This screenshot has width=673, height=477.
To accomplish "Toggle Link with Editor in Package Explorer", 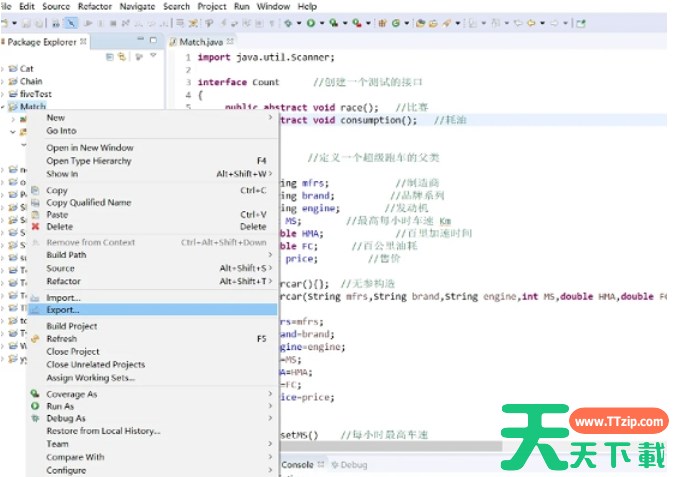I will [121, 57].
